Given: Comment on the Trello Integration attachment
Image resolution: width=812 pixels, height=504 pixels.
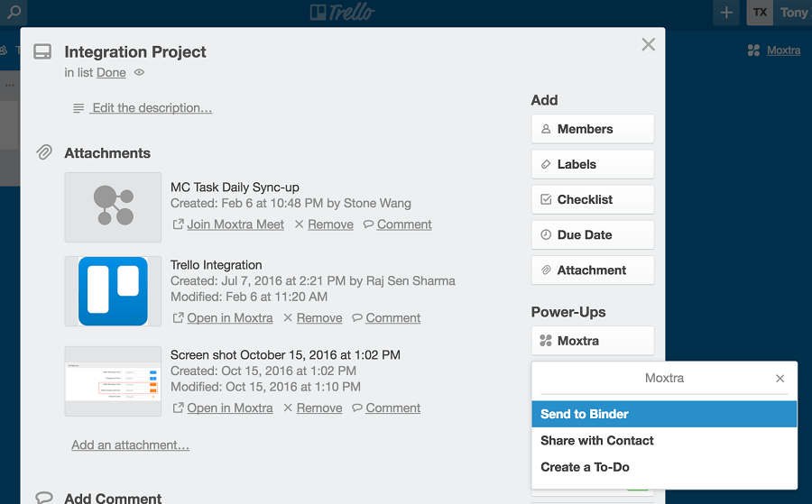Looking at the screenshot, I should coord(392,317).
